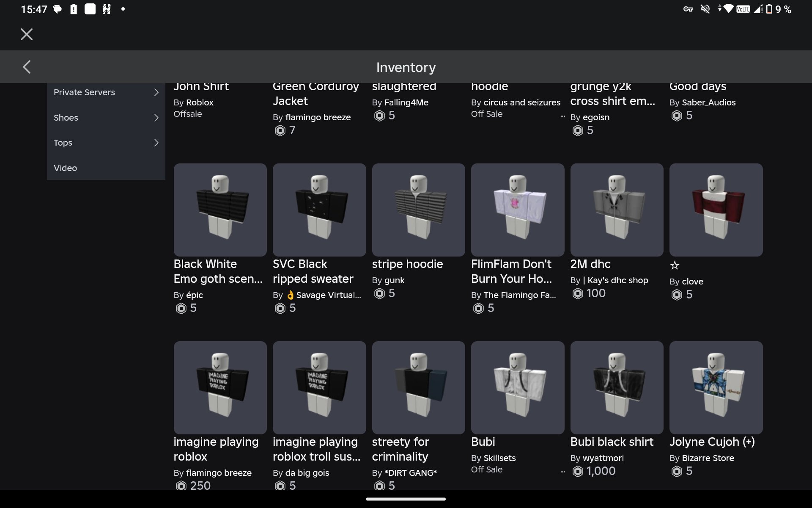Click the Robux icon next to 100
The image size is (812, 508).
(578, 293)
